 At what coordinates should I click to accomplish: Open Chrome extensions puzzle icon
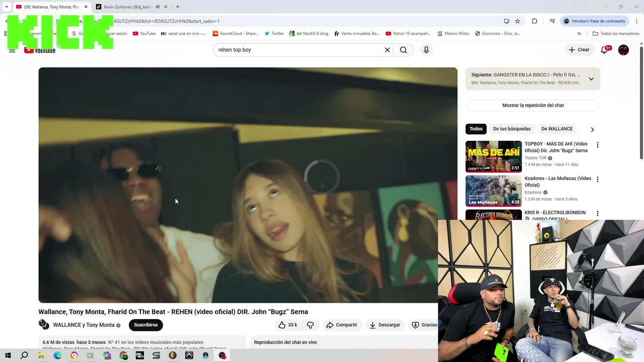534,21
